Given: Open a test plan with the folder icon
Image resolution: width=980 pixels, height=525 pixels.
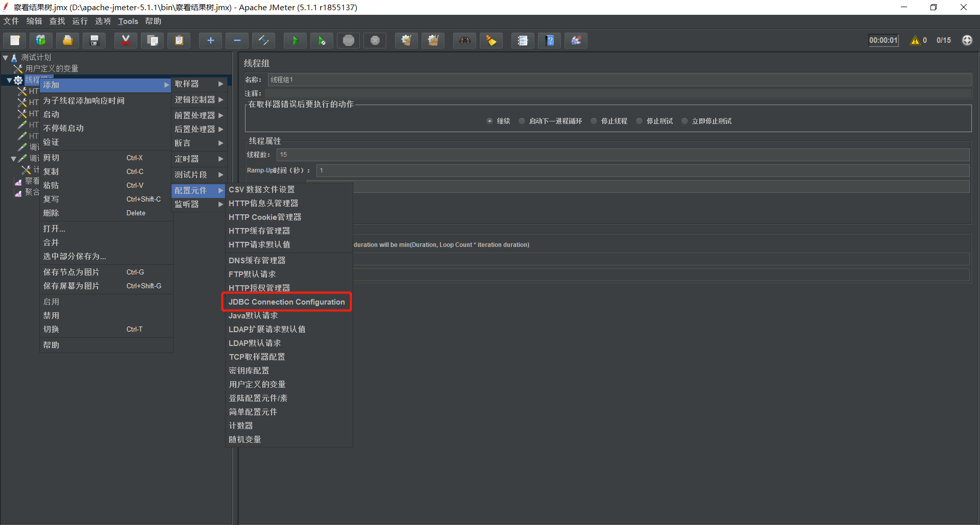Looking at the screenshot, I should (67, 40).
